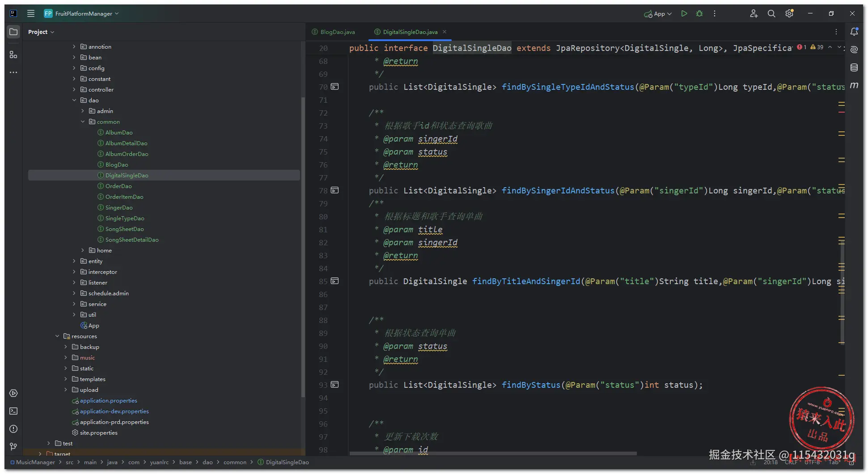The width and height of the screenshot is (868, 474).
Task: Open the Terminal tool window
Action: click(13, 411)
